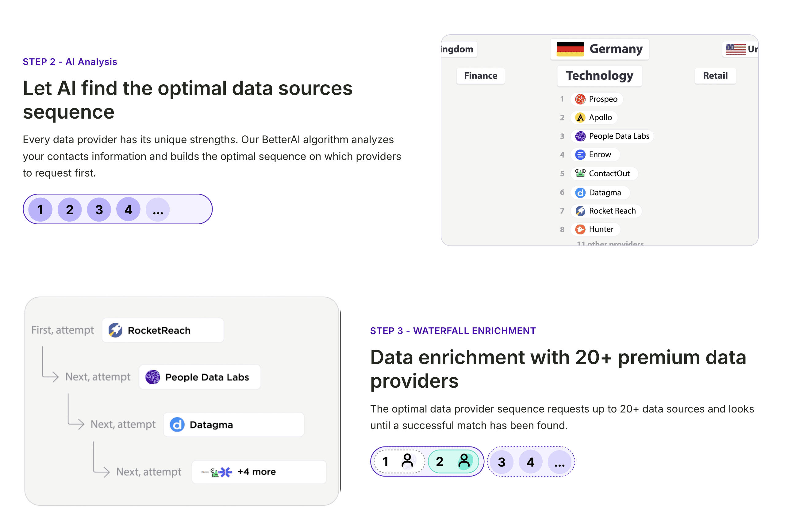The width and height of the screenshot is (803, 532).
Task: Click the Enrow provider icon
Action: 580,155
